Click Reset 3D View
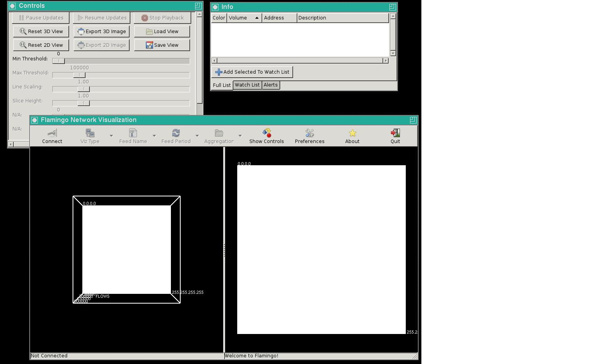This screenshot has height=364, width=611. tap(41, 32)
